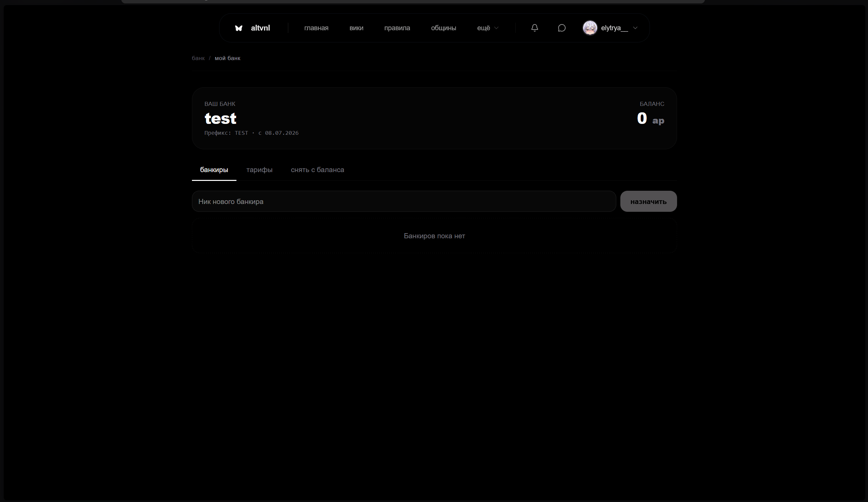
Task: Click the мой банк breadcrumb
Action: point(227,58)
